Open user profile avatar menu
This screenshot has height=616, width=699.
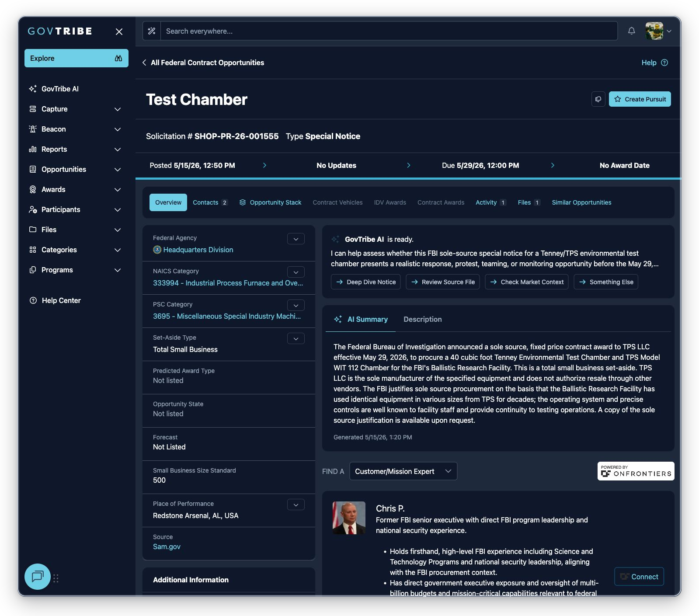[658, 31]
